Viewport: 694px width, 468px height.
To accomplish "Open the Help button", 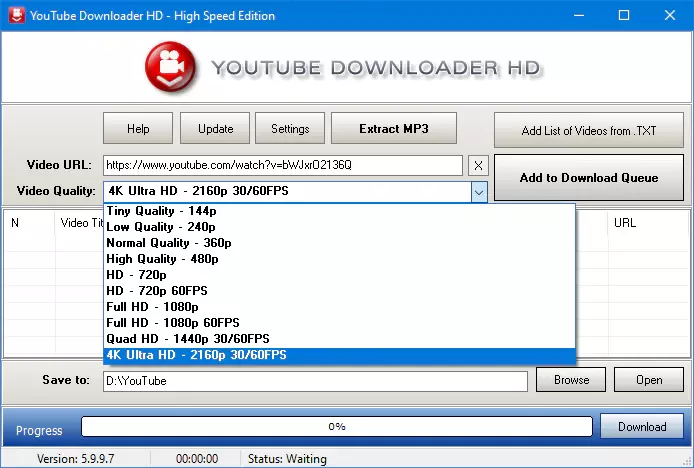I will (x=138, y=129).
